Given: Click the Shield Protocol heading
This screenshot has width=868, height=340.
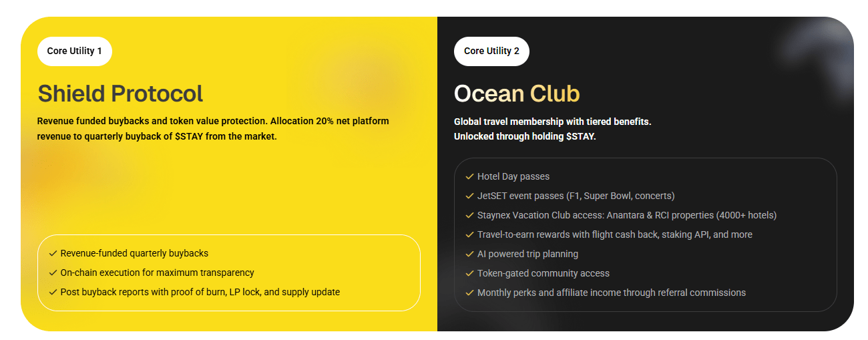Looking at the screenshot, I should [x=120, y=94].
